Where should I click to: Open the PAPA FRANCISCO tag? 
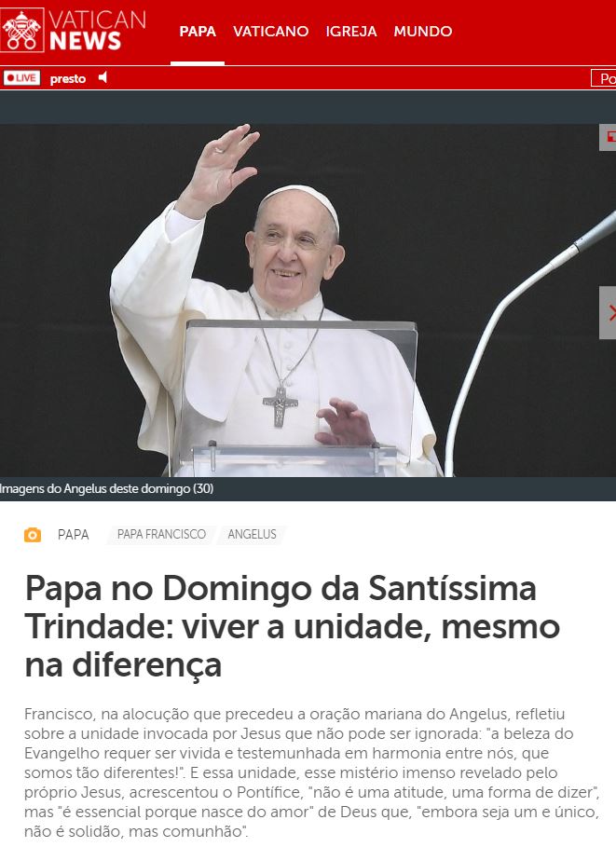point(161,534)
